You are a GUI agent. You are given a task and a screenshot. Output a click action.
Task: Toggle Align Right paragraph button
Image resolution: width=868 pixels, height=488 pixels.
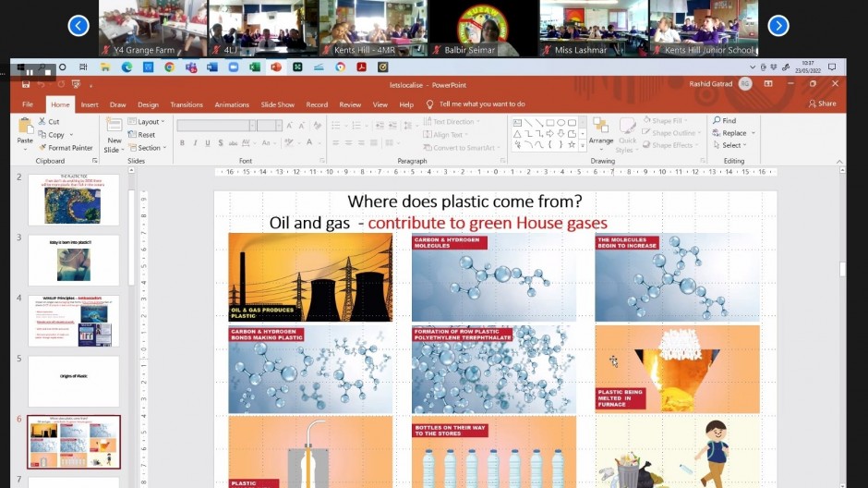361,143
